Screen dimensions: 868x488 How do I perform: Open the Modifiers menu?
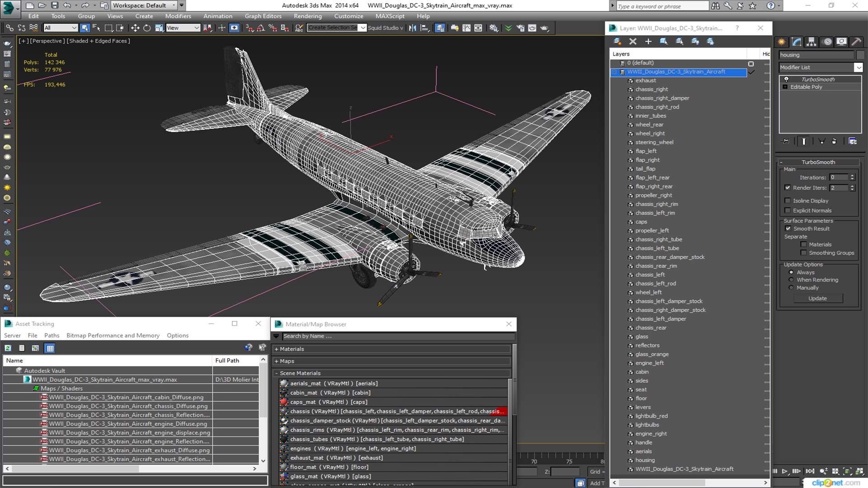pos(178,16)
